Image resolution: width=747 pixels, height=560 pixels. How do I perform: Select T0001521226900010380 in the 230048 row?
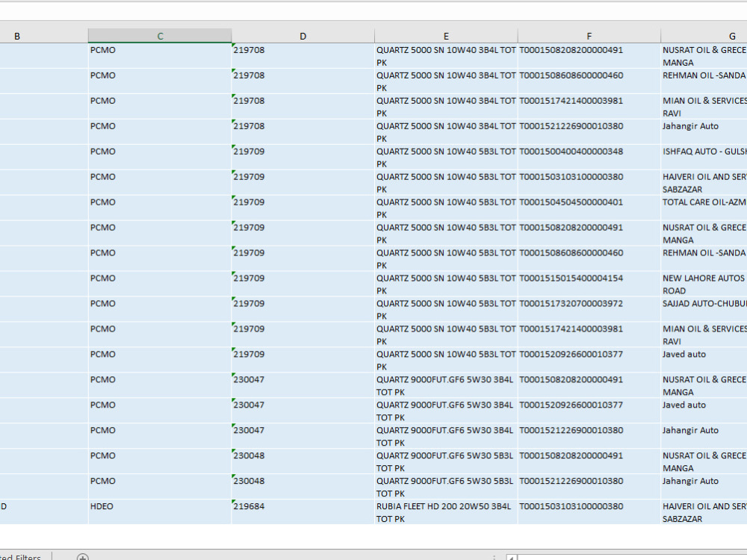589,487
